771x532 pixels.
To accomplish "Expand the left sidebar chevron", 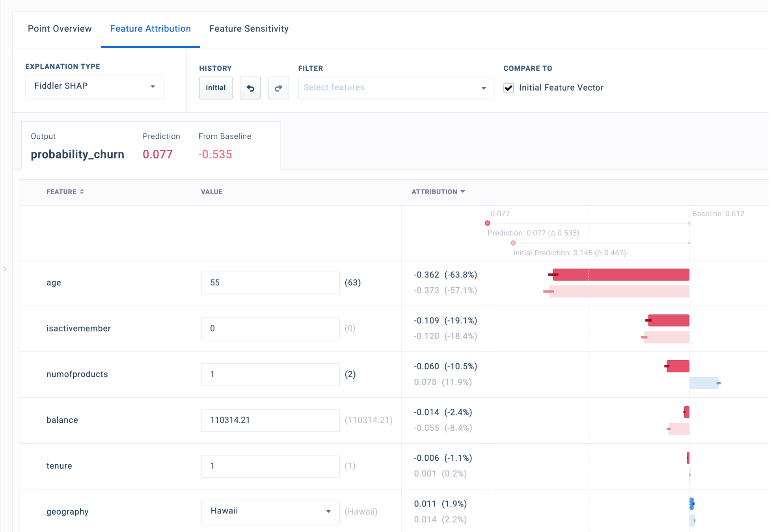I will 5,269.
